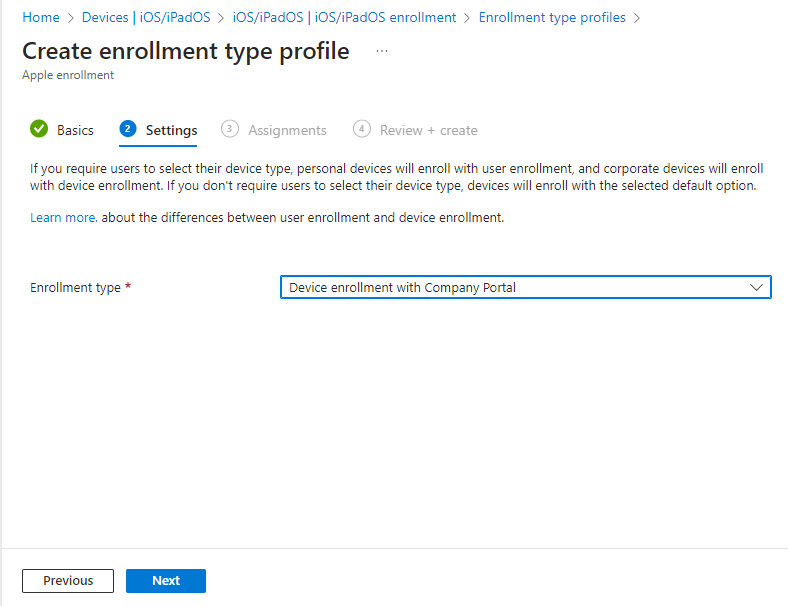788x606 pixels.
Task: Open the ellipsis more options menu beside title
Action: [382, 50]
